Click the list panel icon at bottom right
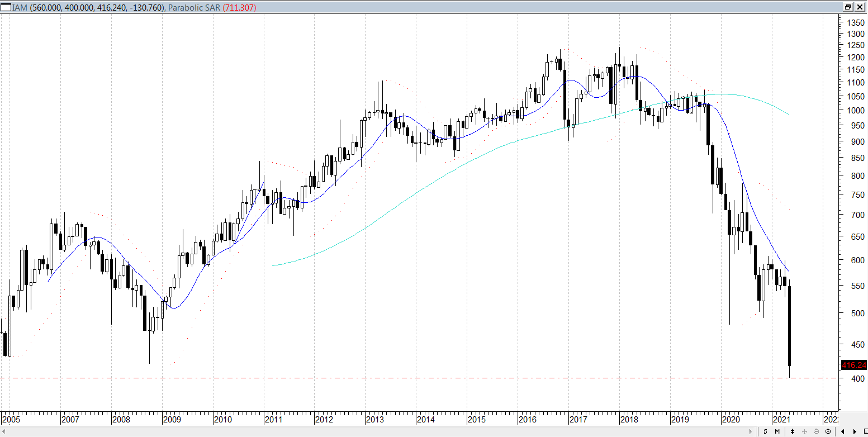This screenshot has width=868, height=437. tap(865, 431)
